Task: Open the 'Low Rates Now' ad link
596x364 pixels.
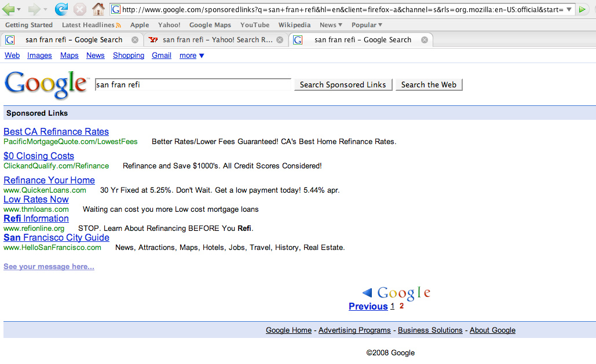Action: [x=36, y=200]
